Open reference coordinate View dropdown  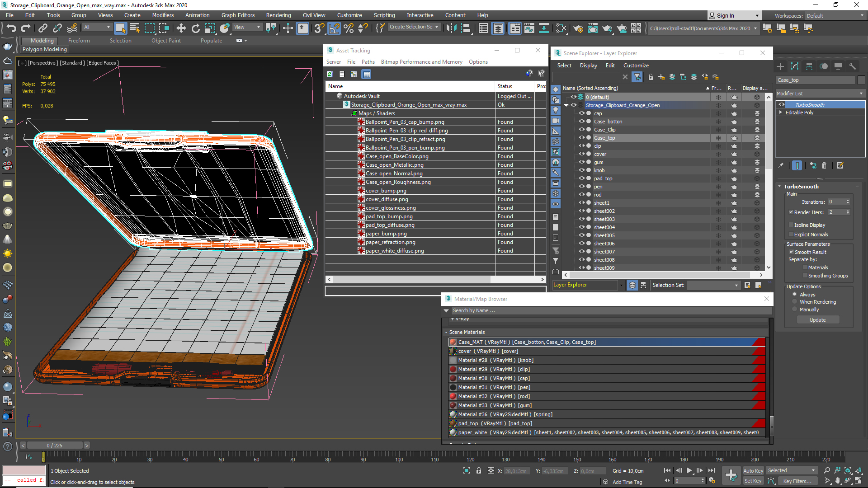click(247, 27)
